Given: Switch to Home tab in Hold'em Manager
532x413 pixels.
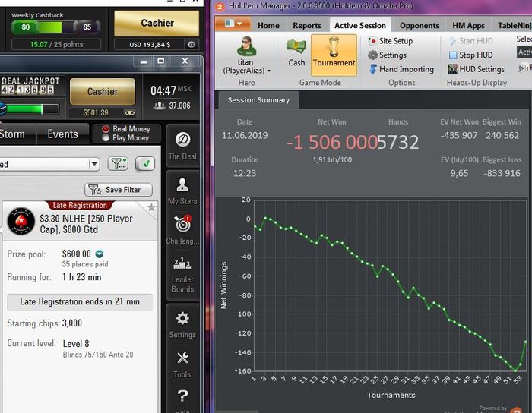Looking at the screenshot, I should coord(268,25).
